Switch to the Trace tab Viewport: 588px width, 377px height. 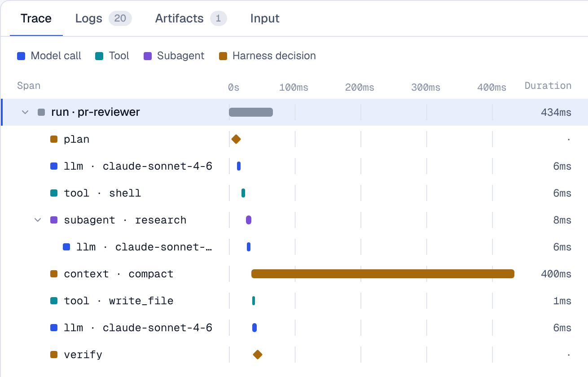(36, 18)
